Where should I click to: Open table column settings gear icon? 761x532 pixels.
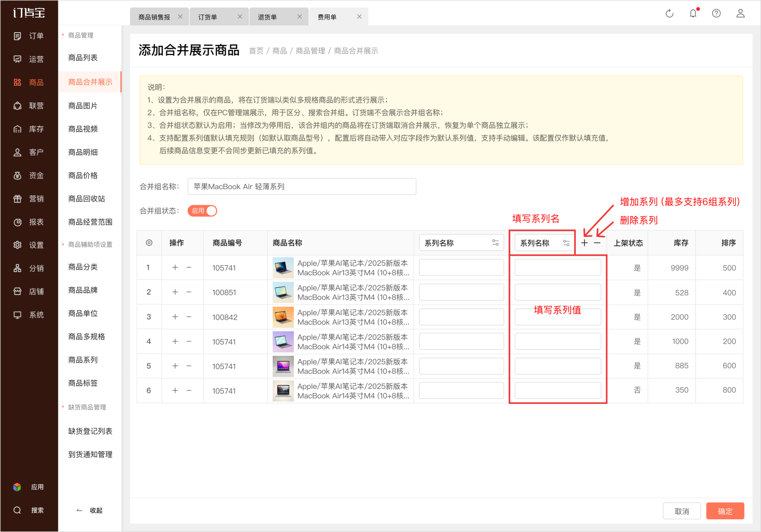pyautogui.click(x=149, y=243)
